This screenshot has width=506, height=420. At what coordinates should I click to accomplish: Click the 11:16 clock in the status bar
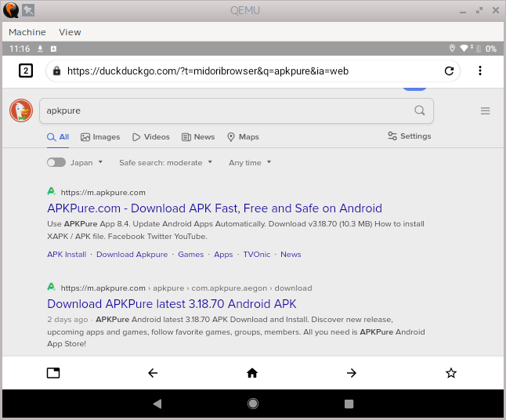[x=20, y=49]
